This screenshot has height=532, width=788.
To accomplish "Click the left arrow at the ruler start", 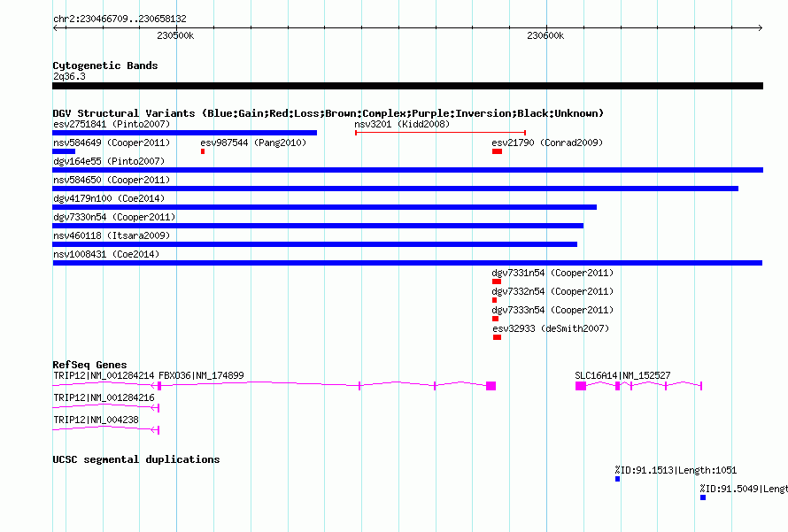I will pos(55,27).
